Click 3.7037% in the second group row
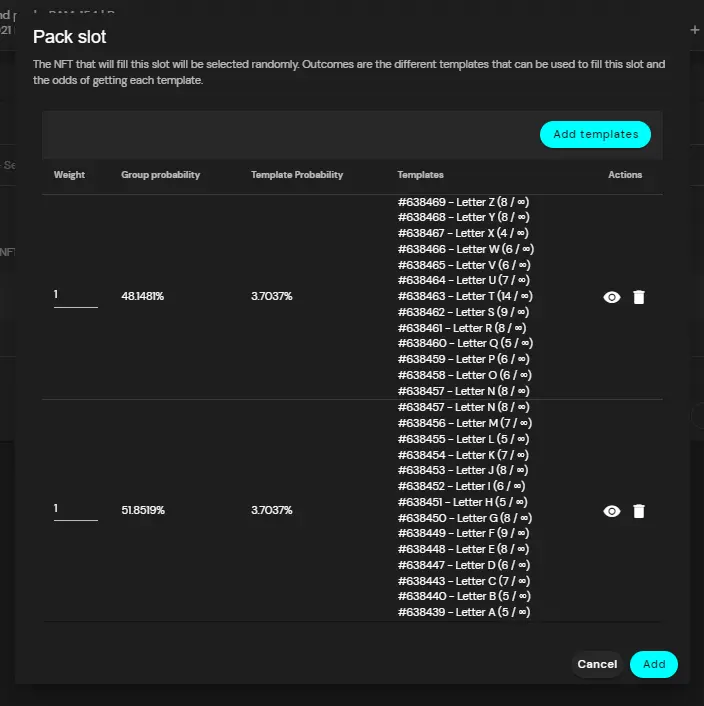The image size is (704, 706). (x=271, y=510)
